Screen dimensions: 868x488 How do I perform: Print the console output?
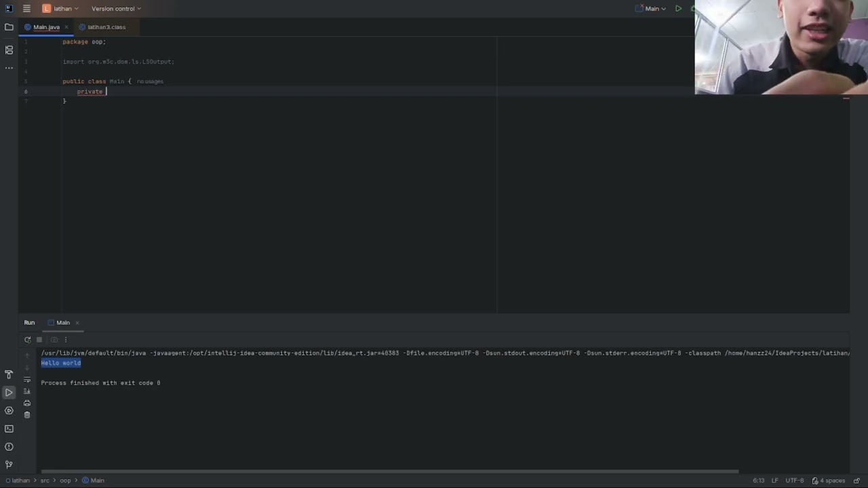pyautogui.click(x=27, y=403)
